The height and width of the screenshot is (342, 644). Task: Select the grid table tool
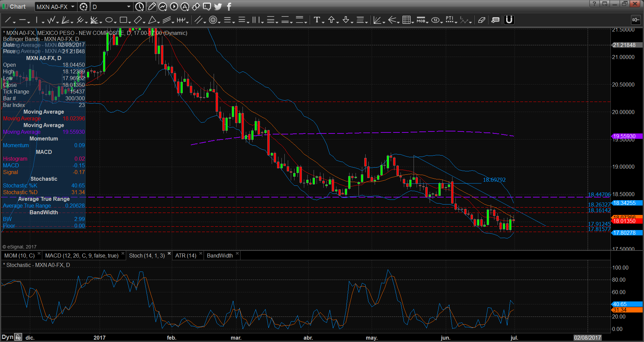pos(406,20)
